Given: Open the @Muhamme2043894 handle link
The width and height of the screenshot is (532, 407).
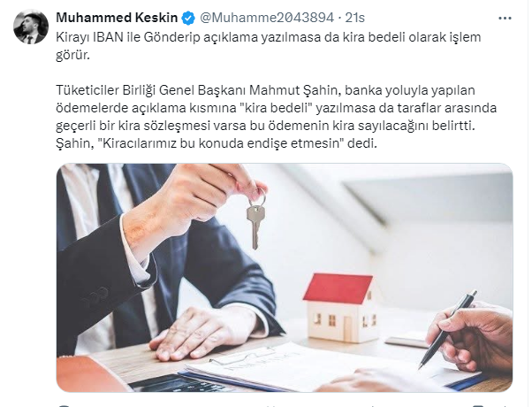Looking at the screenshot, I should 267,18.
